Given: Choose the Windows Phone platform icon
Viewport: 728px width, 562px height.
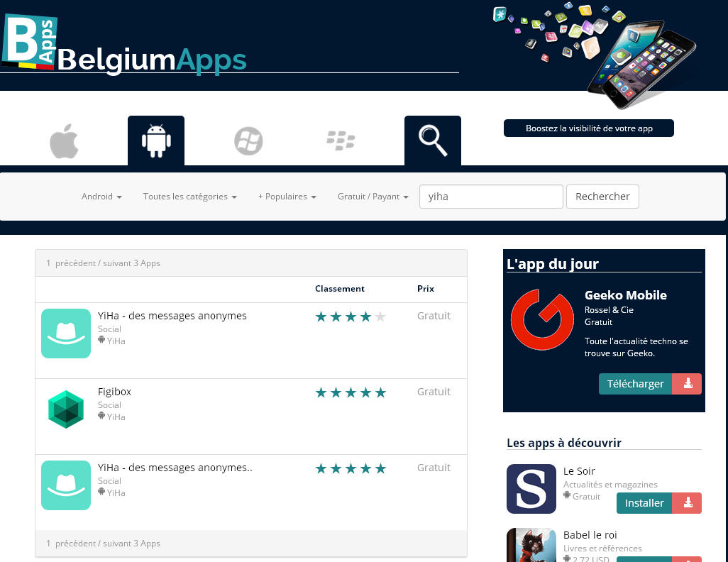Looking at the screenshot, I should click(248, 141).
